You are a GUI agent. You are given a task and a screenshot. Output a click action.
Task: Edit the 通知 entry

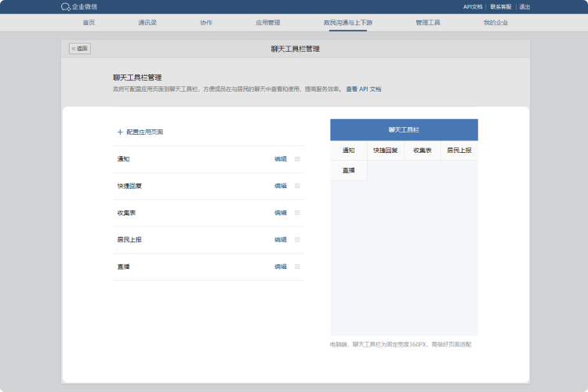click(x=281, y=159)
